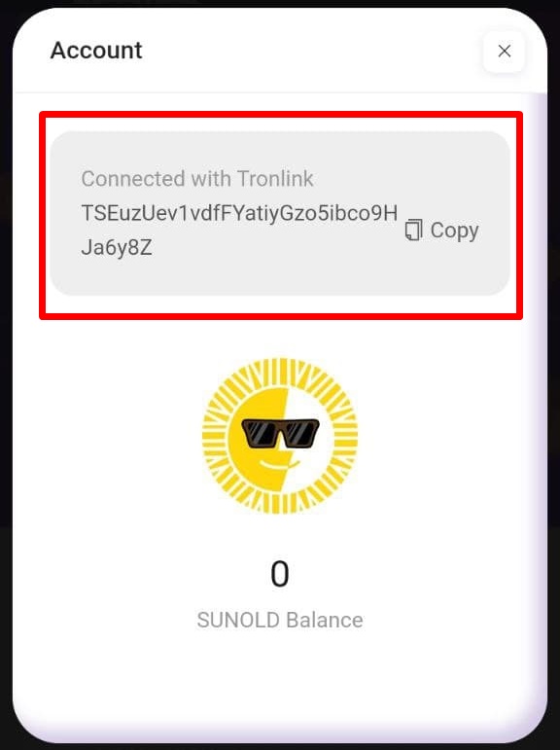Click the Account heading

click(x=96, y=51)
